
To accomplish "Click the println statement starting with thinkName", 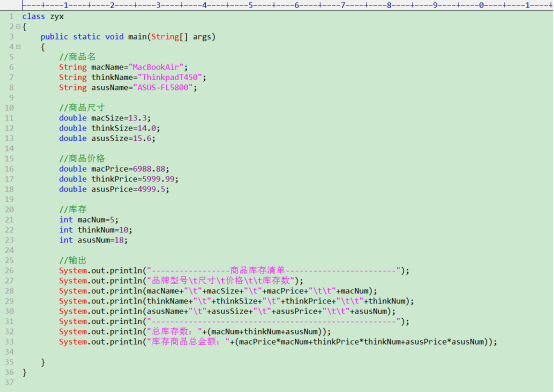I will pyautogui.click(x=236, y=301).
